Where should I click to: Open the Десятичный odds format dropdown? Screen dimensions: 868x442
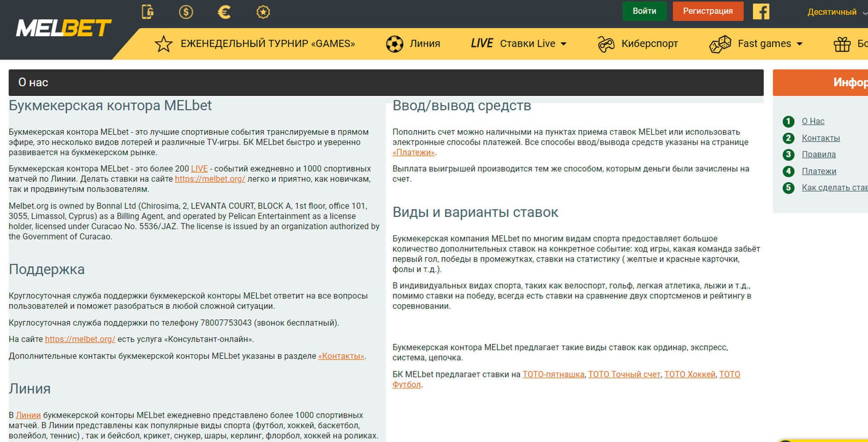pyautogui.click(x=832, y=12)
